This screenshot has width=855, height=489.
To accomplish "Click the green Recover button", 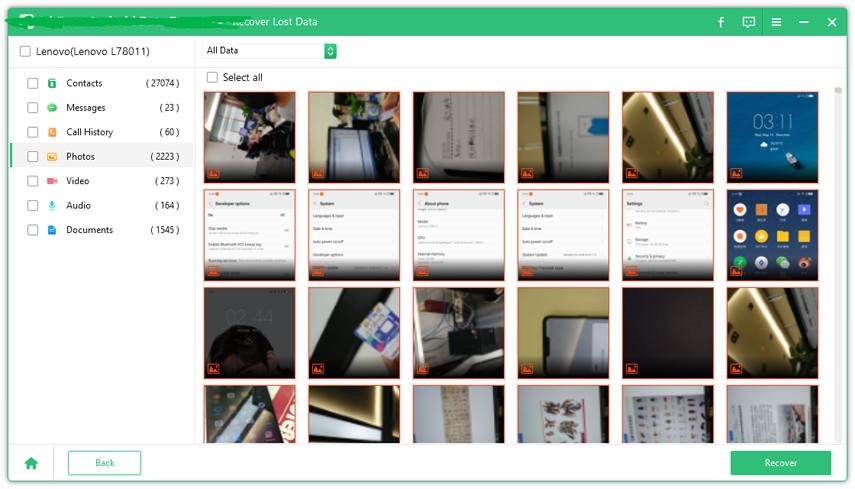I will point(780,463).
